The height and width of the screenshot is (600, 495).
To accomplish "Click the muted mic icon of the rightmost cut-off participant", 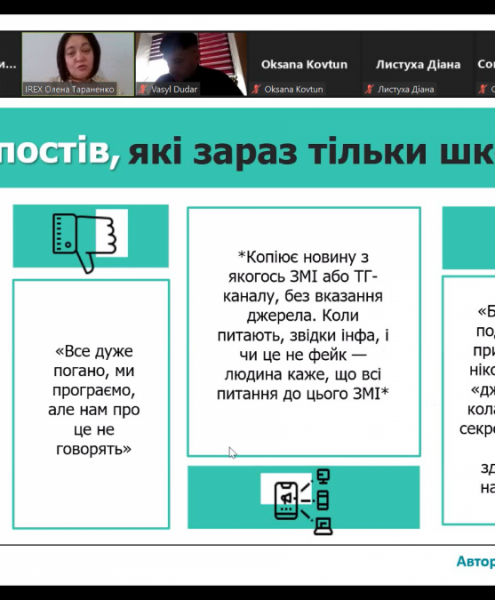I will (x=482, y=90).
